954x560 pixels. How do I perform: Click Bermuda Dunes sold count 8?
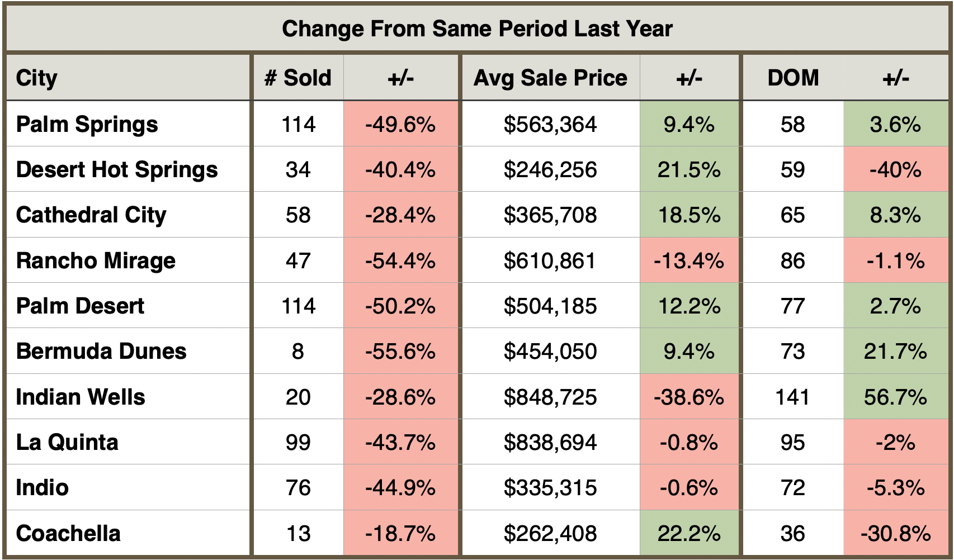[x=298, y=352]
